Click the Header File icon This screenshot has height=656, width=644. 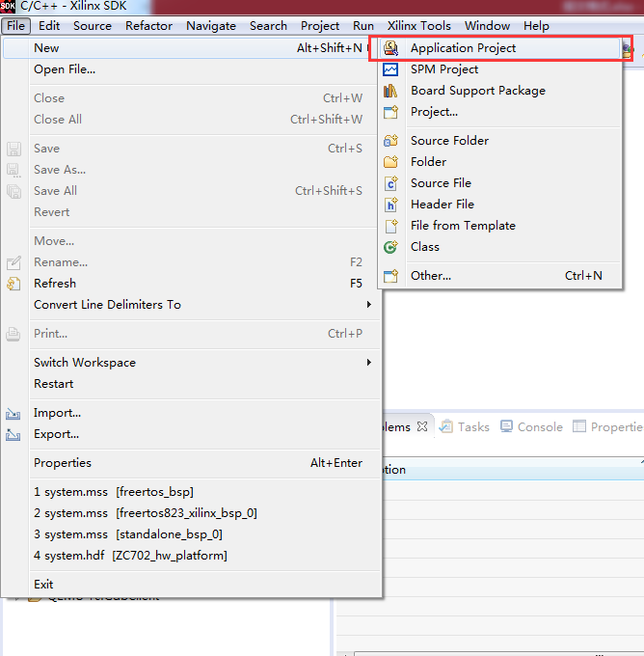[x=390, y=205]
